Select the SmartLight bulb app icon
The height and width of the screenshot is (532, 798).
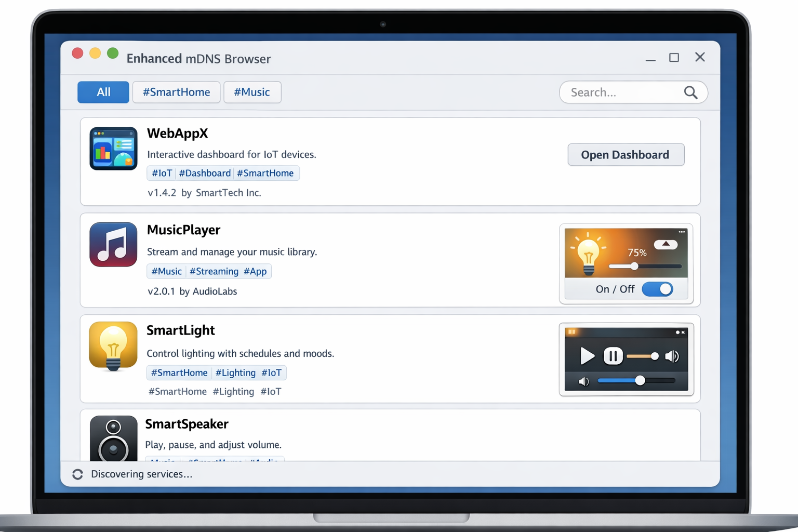(113, 346)
